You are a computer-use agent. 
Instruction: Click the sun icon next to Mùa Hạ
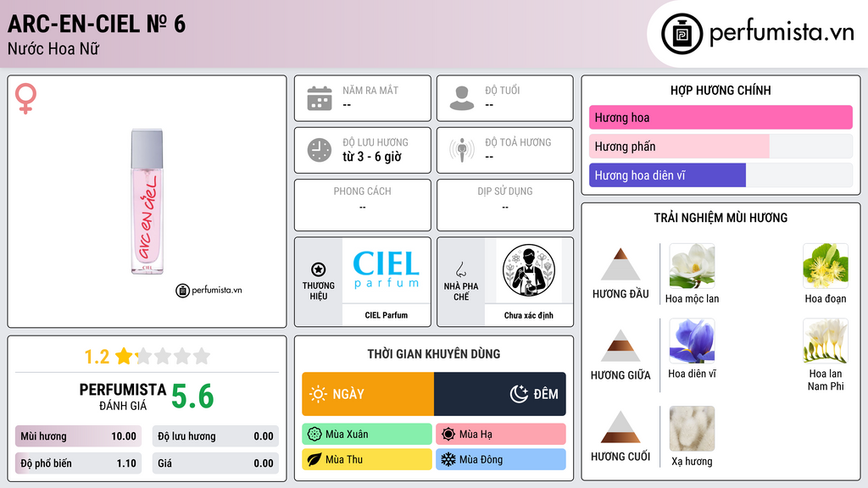(448, 435)
